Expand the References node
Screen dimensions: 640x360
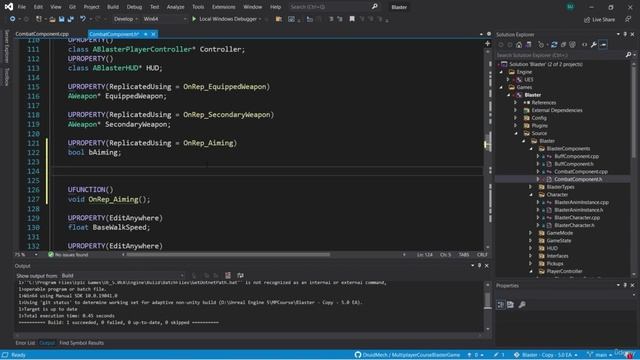[516, 102]
